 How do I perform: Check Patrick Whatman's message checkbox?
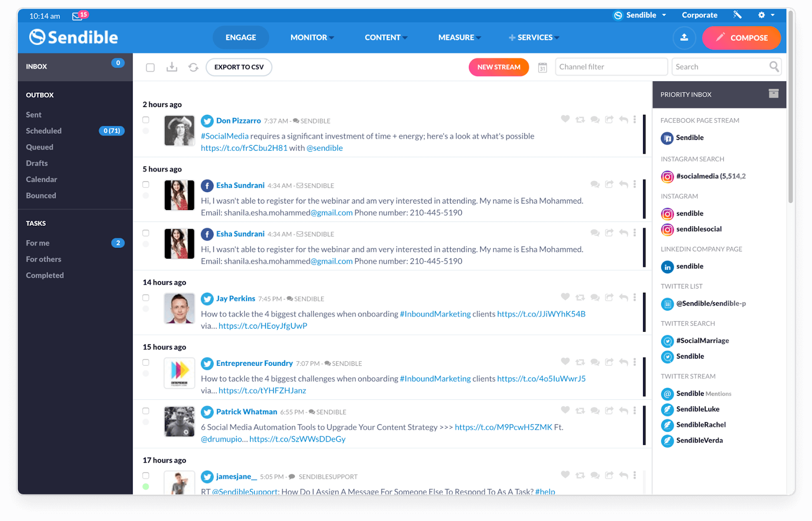coord(146,411)
